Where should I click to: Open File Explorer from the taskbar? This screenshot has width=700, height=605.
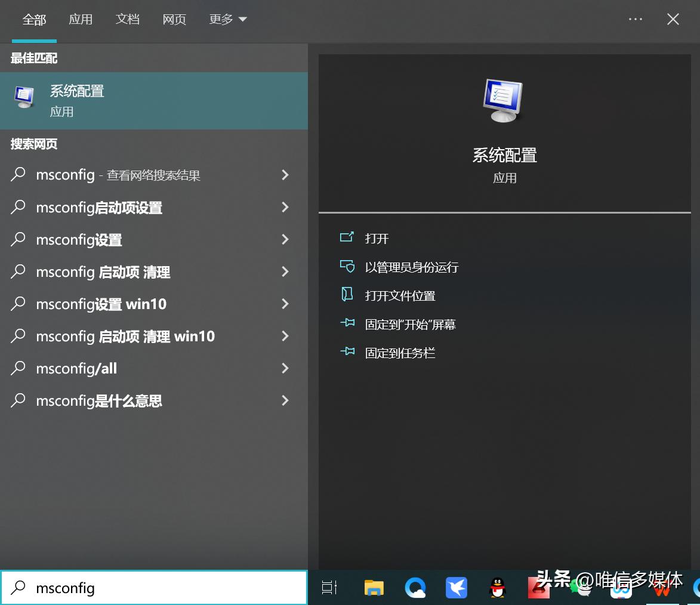coord(374,588)
